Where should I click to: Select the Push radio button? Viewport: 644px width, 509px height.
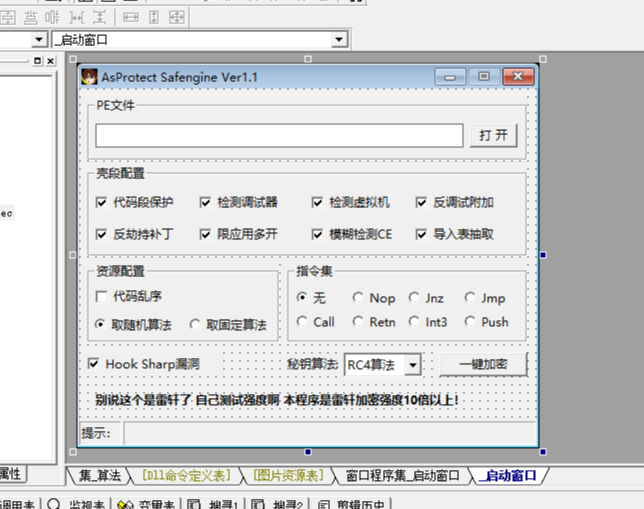[x=469, y=321]
